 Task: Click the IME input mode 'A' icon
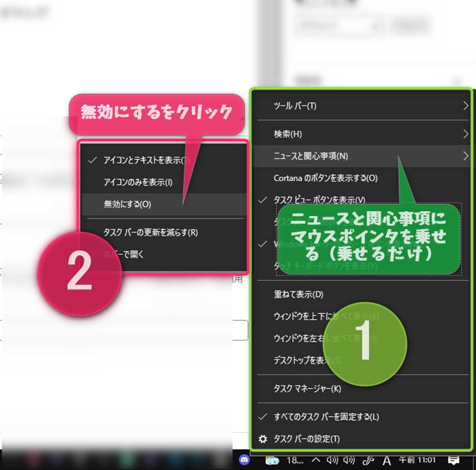(387, 461)
